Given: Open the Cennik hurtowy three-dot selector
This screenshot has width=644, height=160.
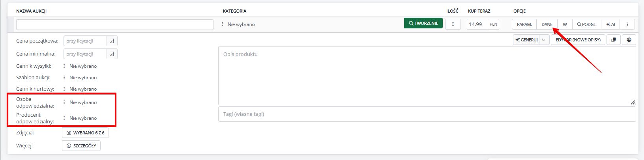Looking at the screenshot, I should (x=64, y=89).
